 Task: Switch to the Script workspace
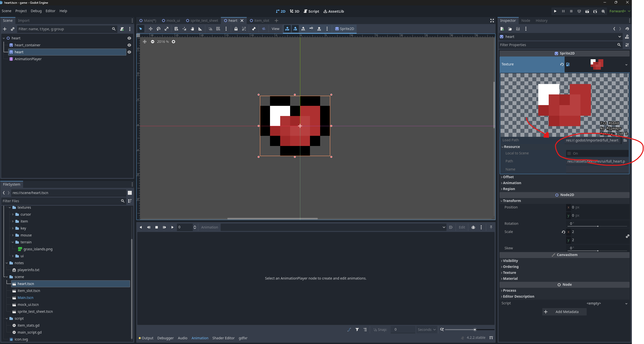click(x=311, y=11)
